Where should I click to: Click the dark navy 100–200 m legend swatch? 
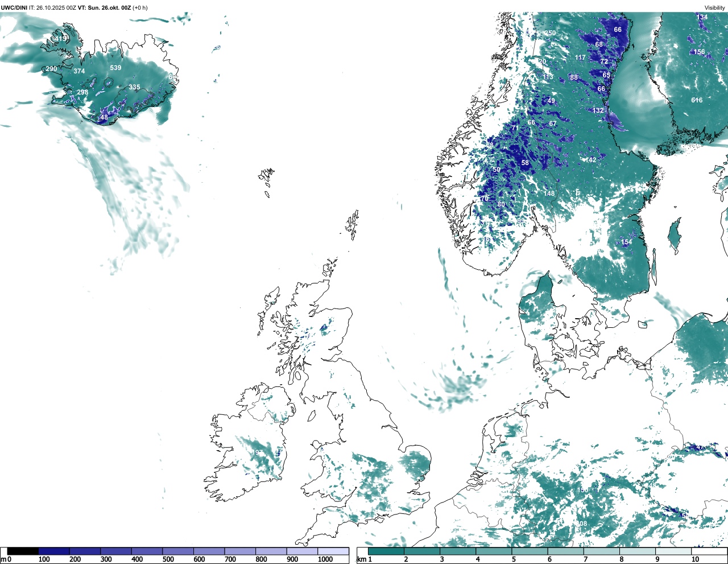[54, 551]
